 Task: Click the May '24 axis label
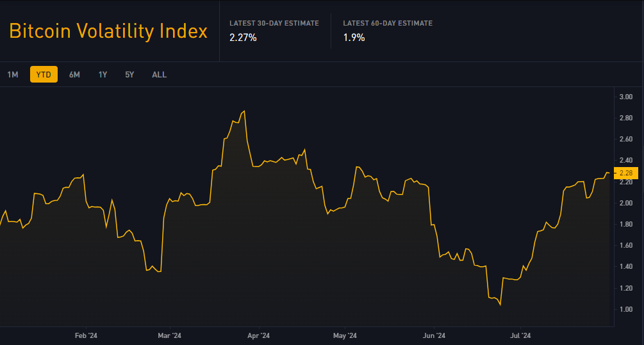click(x=344, y=335)
